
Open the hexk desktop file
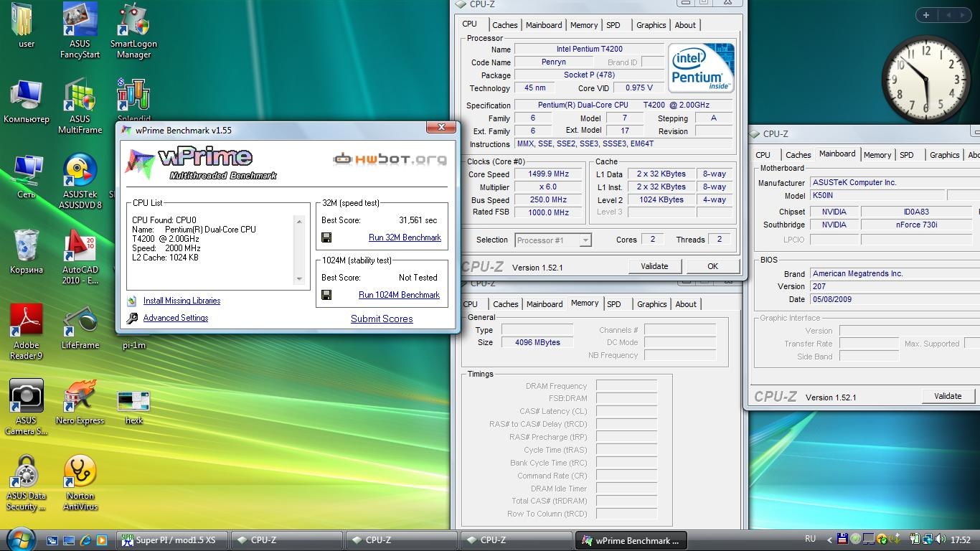tap(133, 408)
